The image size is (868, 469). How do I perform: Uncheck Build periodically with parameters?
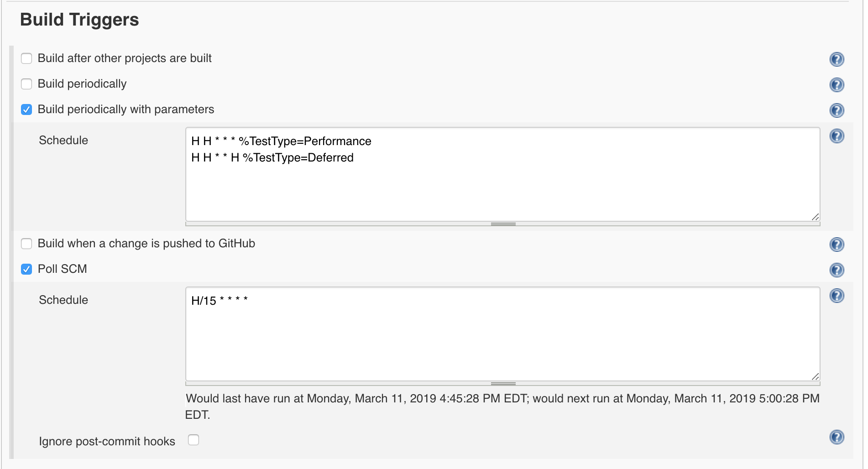point(26,109)
